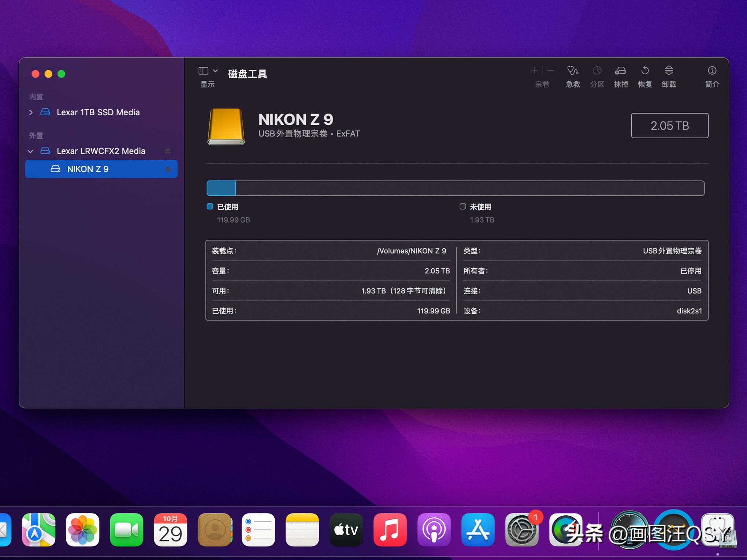Click the Unmount (卸载) toolbar icon
The width and height of the screenshot is (747, 560).
[x=669, y=71]
